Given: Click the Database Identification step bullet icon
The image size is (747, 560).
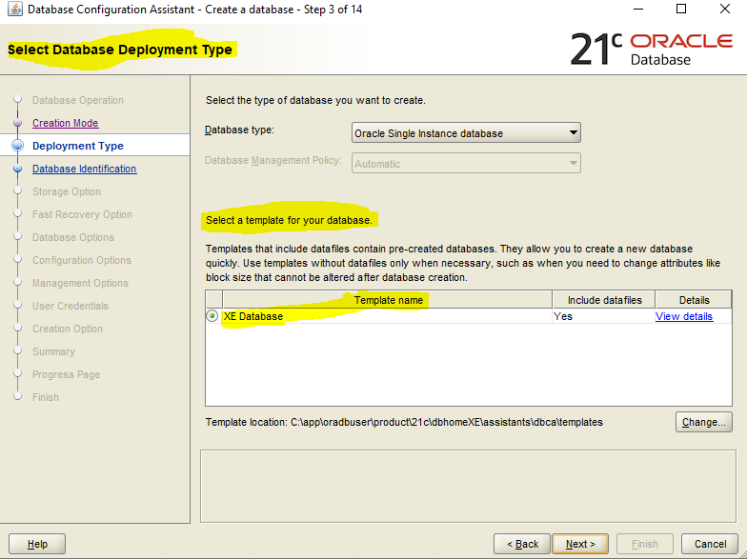Looking at the screenshot, I should click(17, 170).
